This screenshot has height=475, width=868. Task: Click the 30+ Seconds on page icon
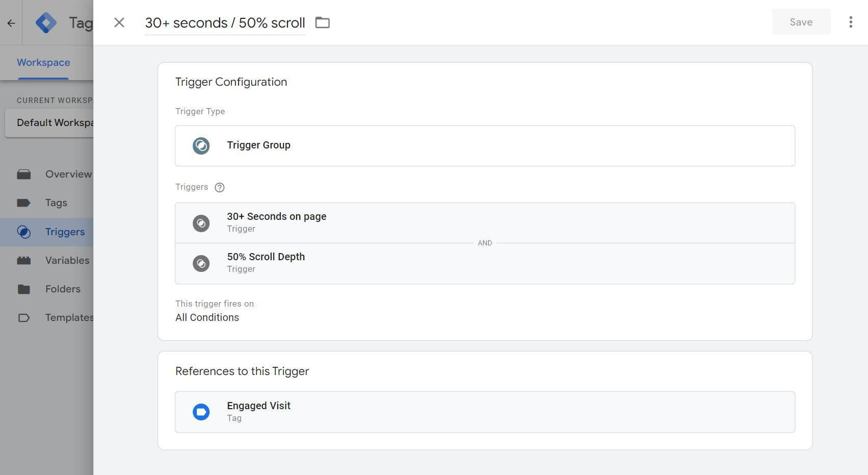[201, 223]
